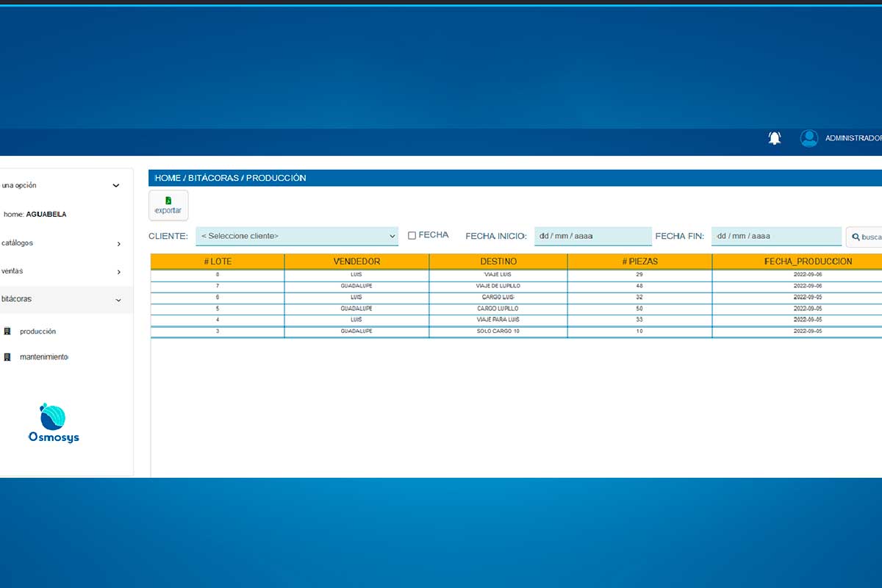This screenshot has width=882, height=588.
Task: Open the 'una opción' dropdown chevron
Action: coord(115,186)
